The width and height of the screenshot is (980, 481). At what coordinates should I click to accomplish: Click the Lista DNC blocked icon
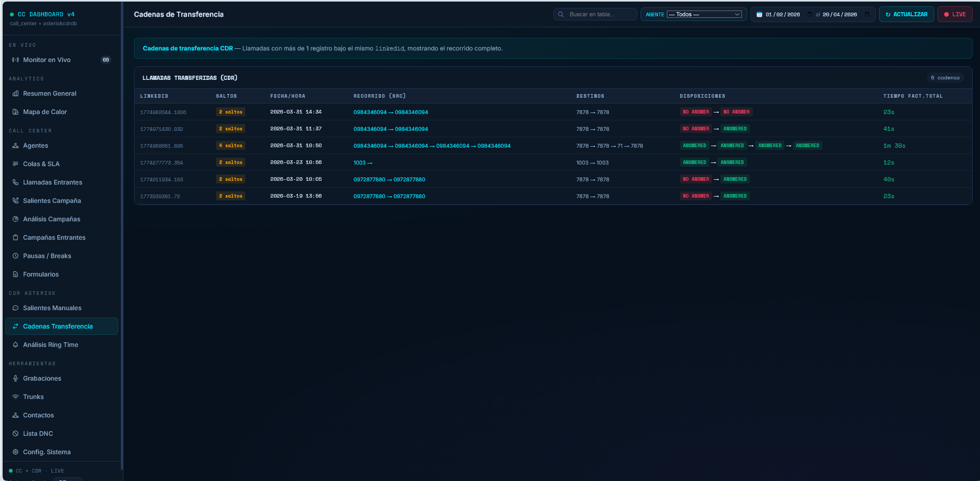[x=15, y=434]
